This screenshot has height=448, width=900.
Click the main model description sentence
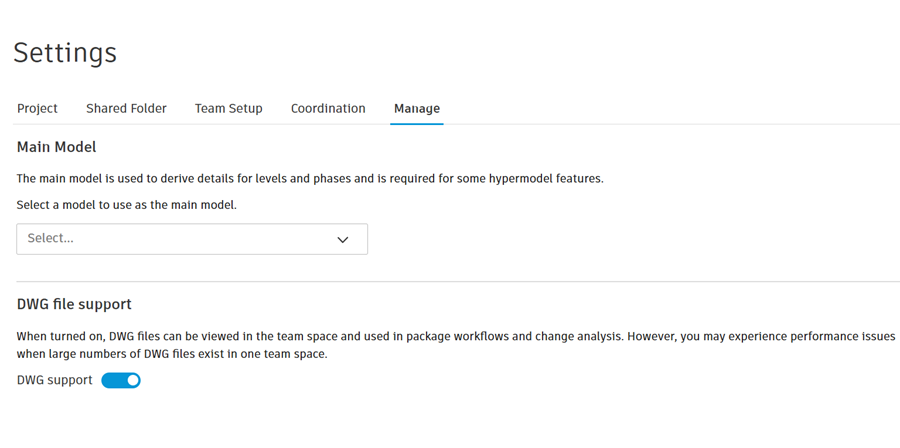[x=310, y=179]
